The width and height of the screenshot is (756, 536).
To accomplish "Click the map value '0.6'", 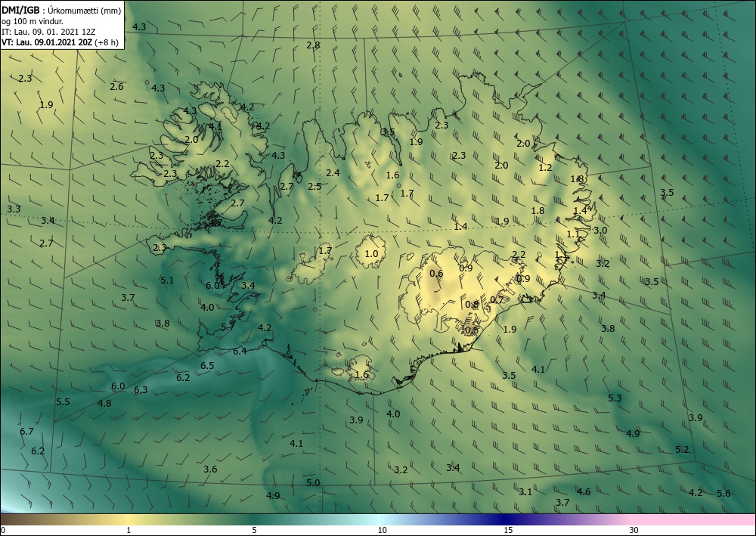I will tap(436, 274).
